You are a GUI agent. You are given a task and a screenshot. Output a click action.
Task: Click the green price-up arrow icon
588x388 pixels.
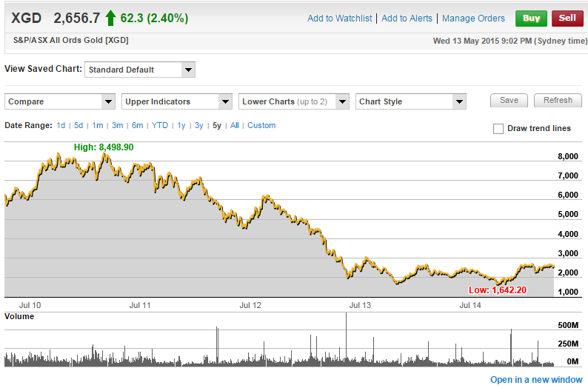(110, 17)
